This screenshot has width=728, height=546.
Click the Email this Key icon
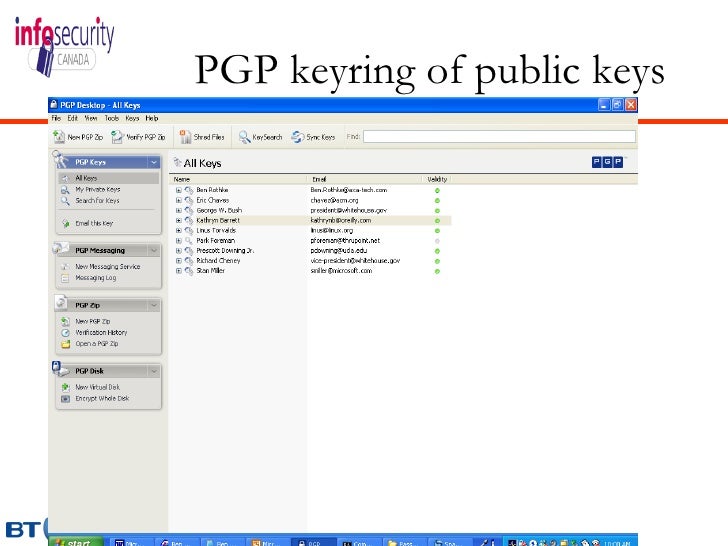[65, 223]
